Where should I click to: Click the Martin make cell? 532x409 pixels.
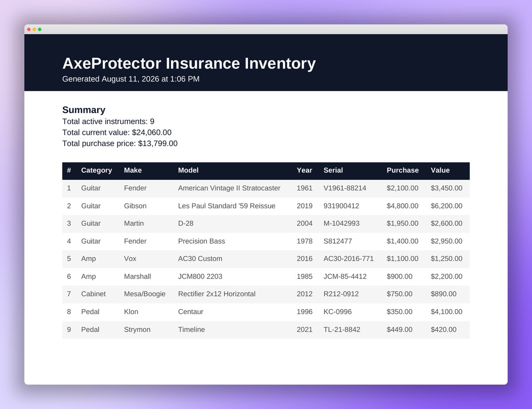[x=134, y=224]
